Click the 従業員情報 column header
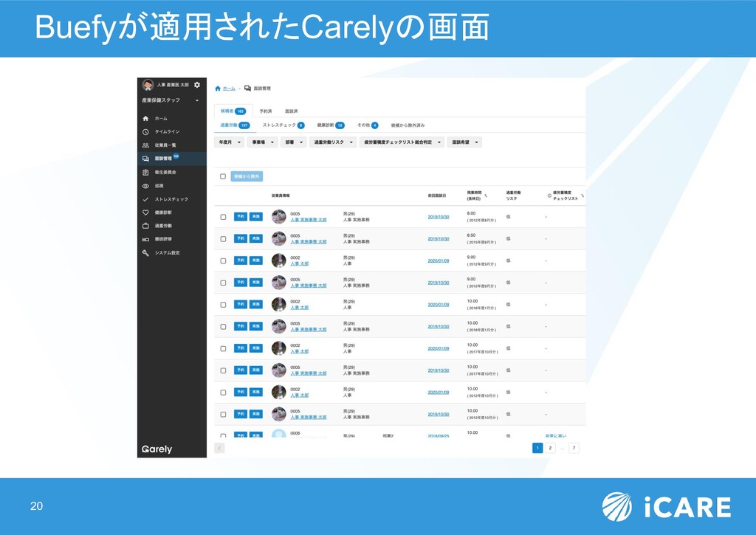 click(x=281, y=196)
